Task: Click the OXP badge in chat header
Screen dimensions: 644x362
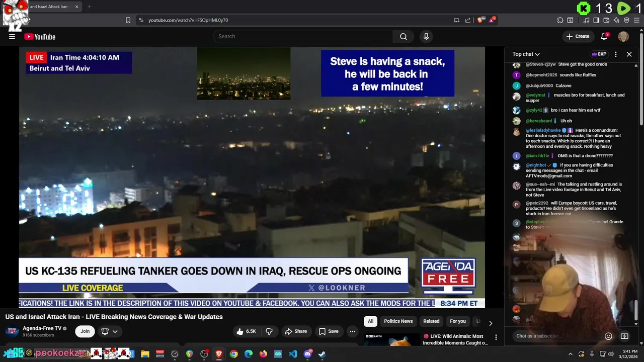Action: pos(599,54)
